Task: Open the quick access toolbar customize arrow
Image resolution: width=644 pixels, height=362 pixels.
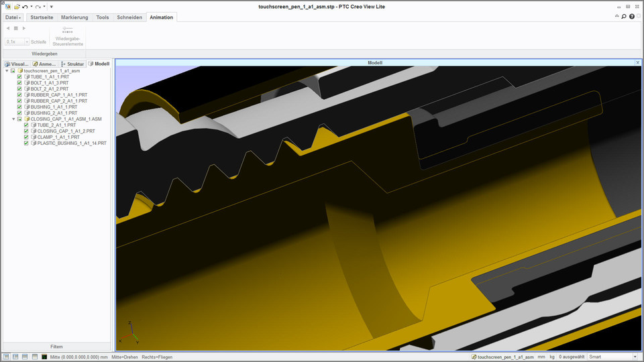Action: pos(52,7)
